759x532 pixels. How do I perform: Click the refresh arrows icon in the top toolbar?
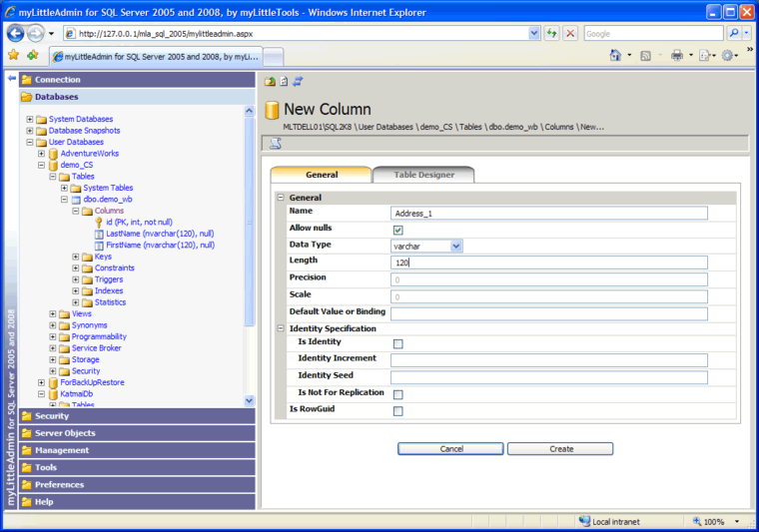pos(298,81)
